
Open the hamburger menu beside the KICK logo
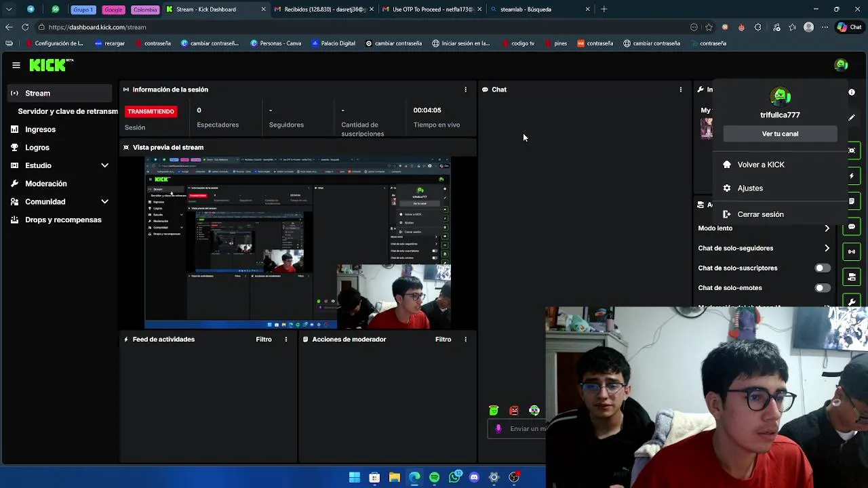coord(16,65)
